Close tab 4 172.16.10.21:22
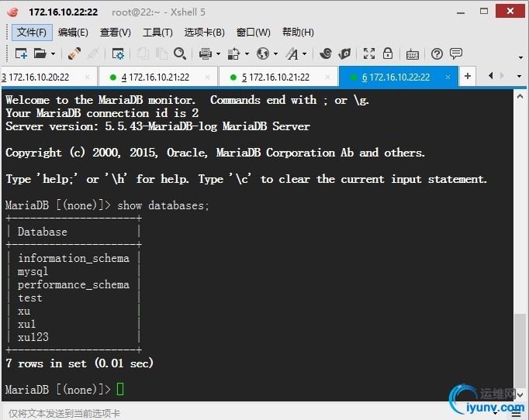The height and width of the screenshot is (420, 529). (207, 77)
